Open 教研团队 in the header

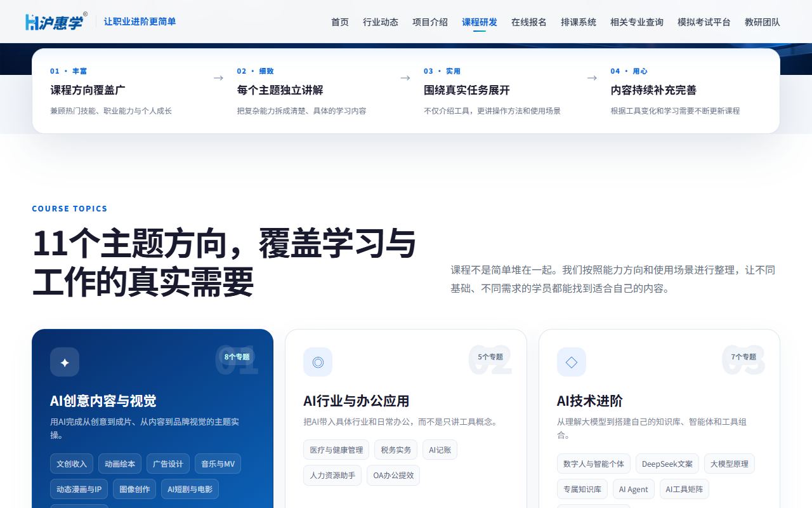[x=763, y=22]
